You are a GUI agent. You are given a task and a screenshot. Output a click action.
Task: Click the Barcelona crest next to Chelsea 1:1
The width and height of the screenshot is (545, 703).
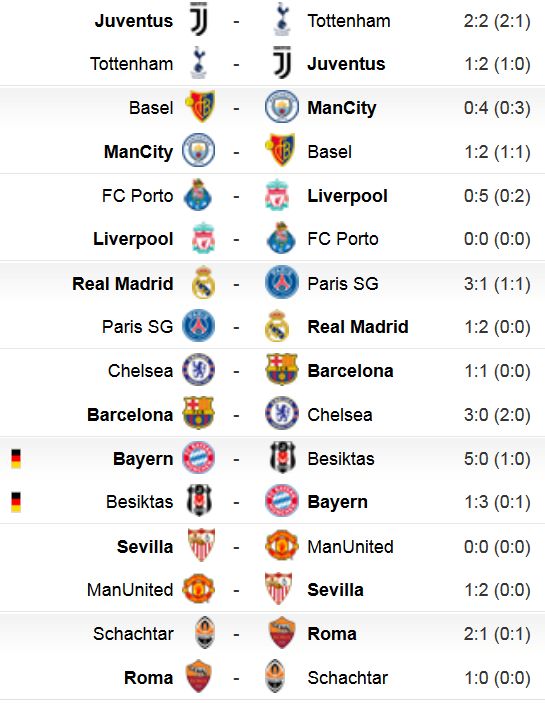click(x=281, y=370)
